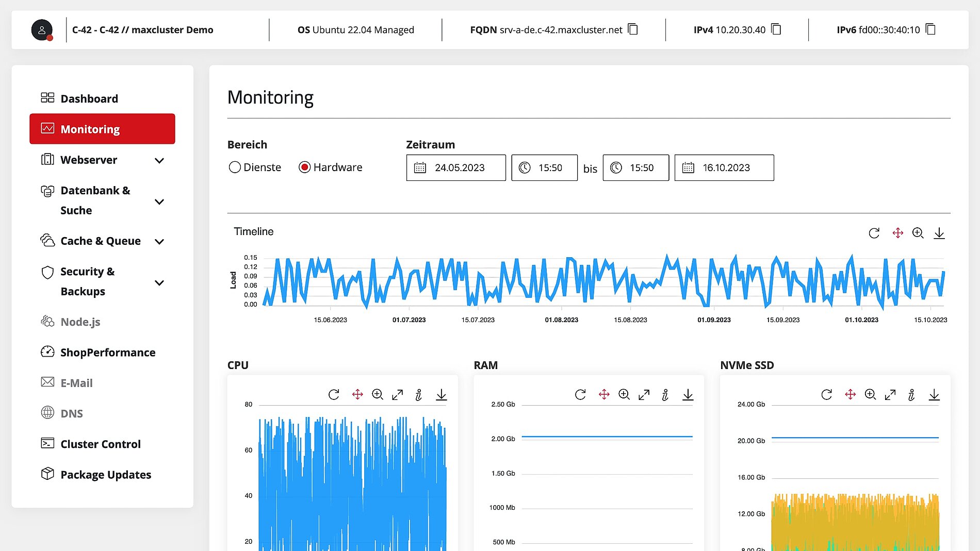Image resolution: width=980 pixels, height=551 pixels.
Task: Expand the CPU chart to fullscreen
Action: pos(397,395)
